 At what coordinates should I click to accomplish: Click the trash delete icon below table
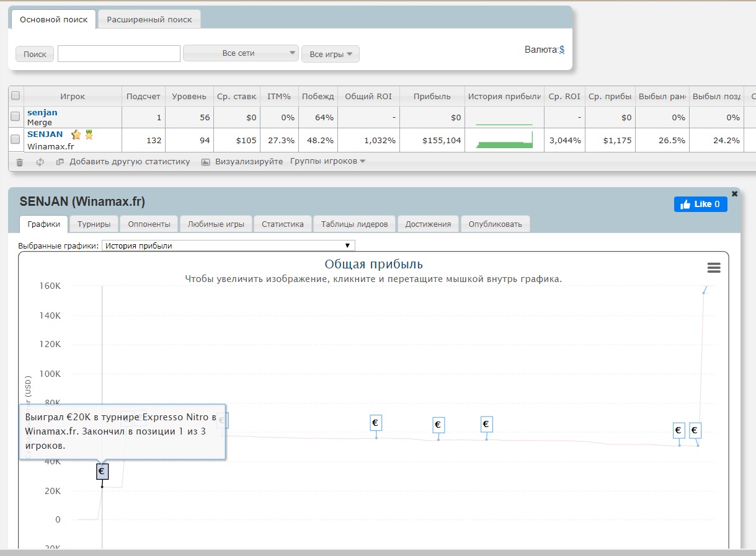coord(20,162)
